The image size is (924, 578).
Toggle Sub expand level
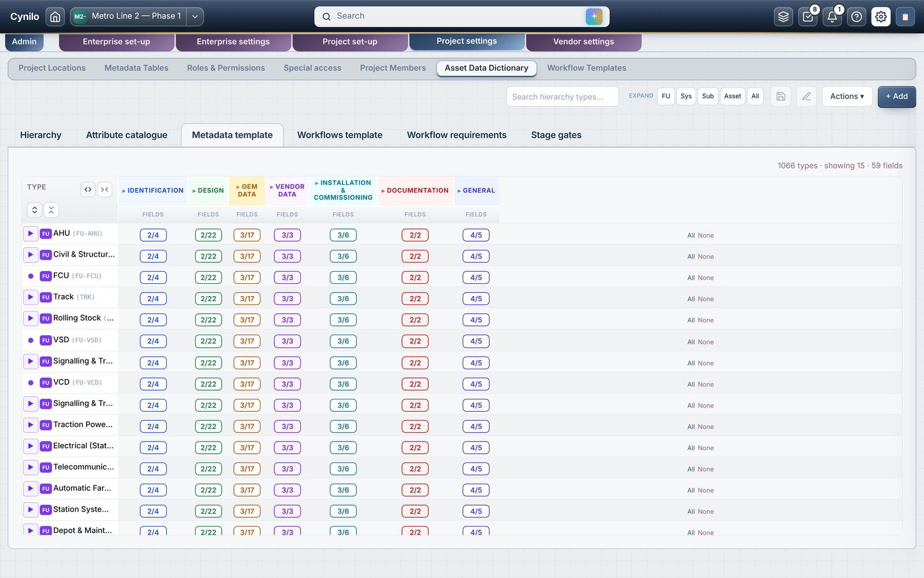point(708,97)
